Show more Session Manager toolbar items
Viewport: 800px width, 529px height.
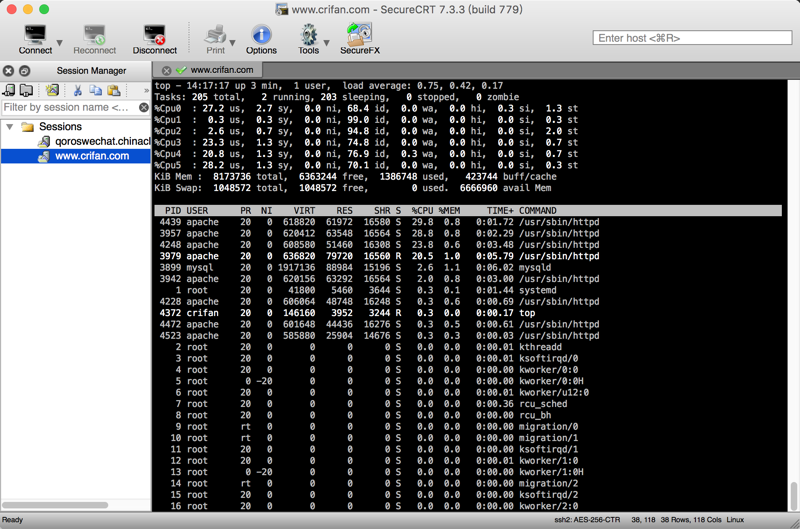pos(146,91)
